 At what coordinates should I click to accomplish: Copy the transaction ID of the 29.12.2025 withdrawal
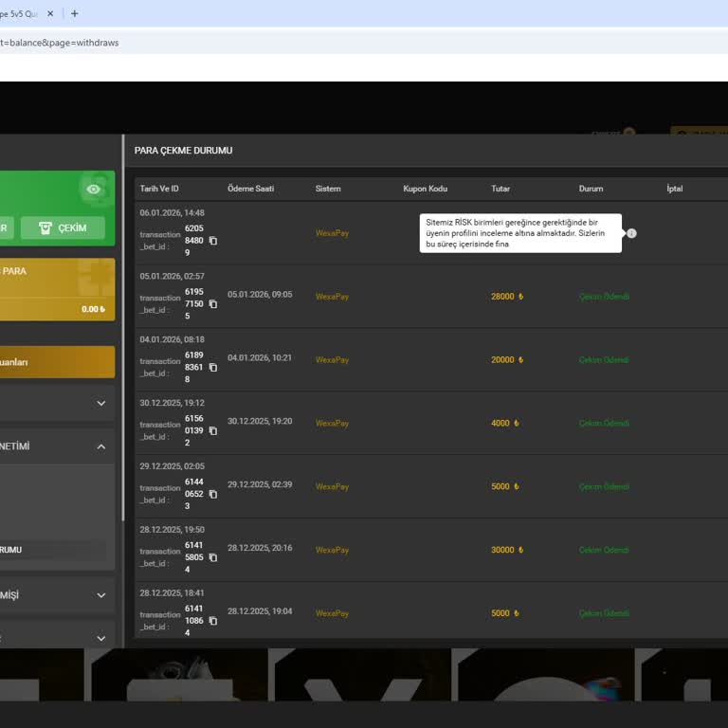point(213,495)
